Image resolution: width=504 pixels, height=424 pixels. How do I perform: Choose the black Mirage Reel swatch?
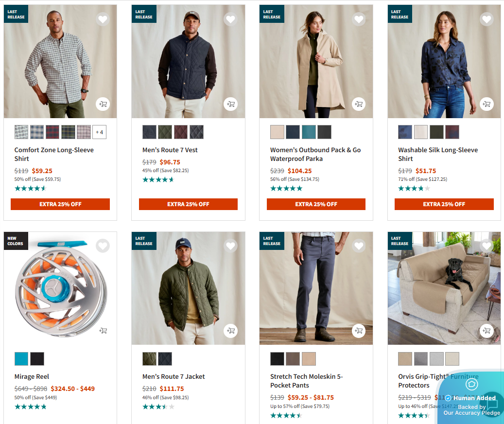(37, 359)
